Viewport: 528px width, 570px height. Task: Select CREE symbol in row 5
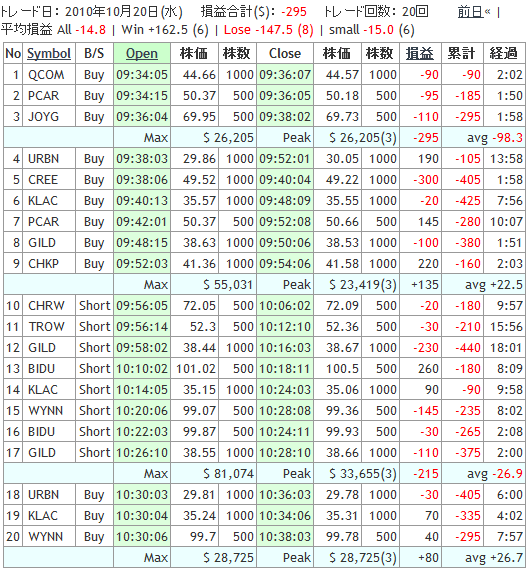[x=43, y=180]
